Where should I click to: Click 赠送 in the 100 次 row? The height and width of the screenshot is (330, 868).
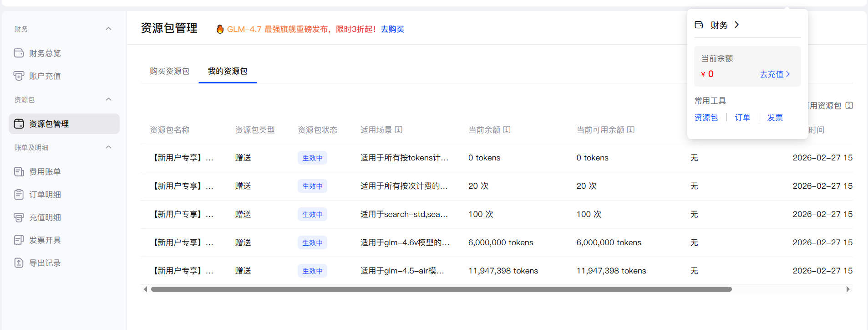click(x=243, y=214)
